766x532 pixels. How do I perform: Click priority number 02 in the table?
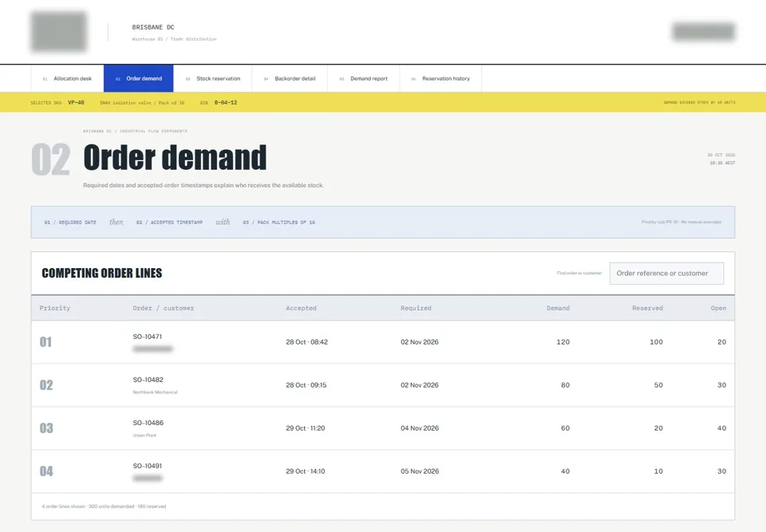pos(46,385)
